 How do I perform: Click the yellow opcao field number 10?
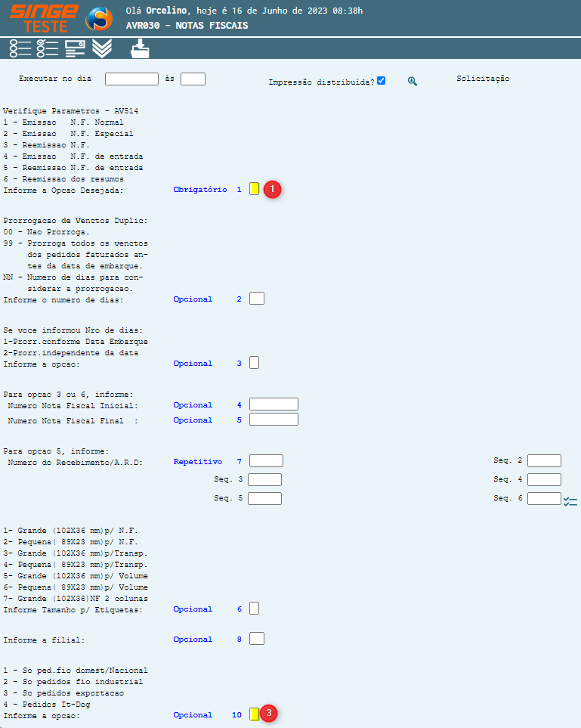click(255, 714)
